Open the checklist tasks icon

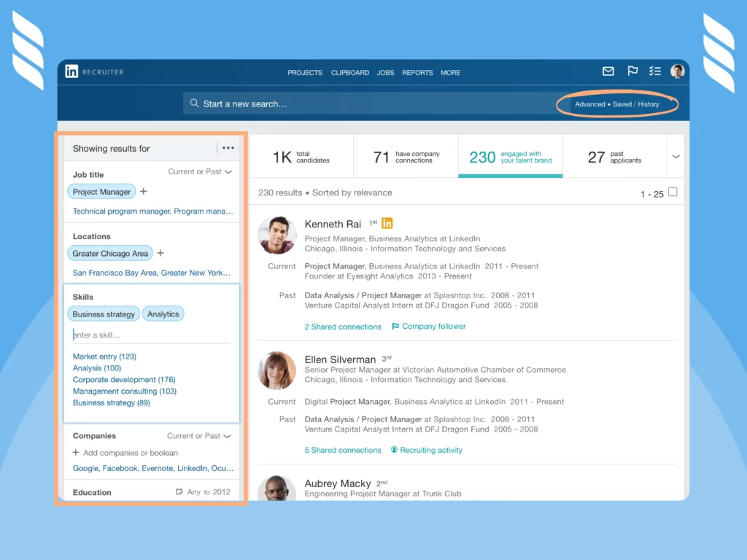click(x=654, y=71)
